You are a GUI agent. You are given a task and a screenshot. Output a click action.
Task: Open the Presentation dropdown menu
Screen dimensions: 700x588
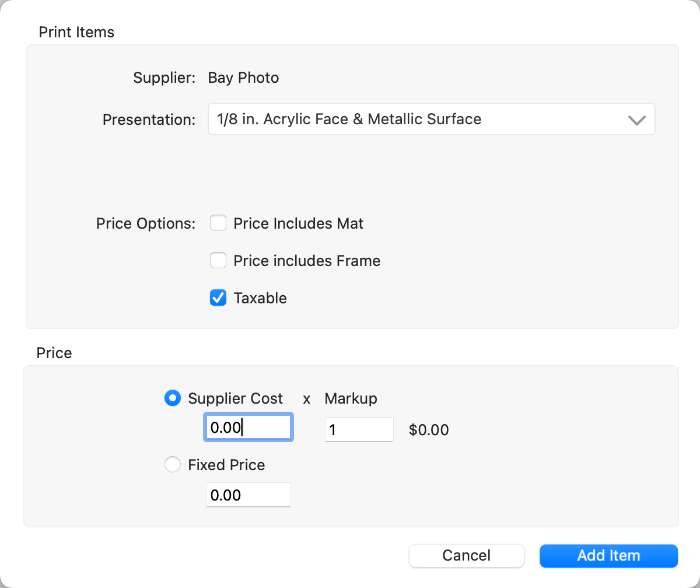(x=430, y=120)
